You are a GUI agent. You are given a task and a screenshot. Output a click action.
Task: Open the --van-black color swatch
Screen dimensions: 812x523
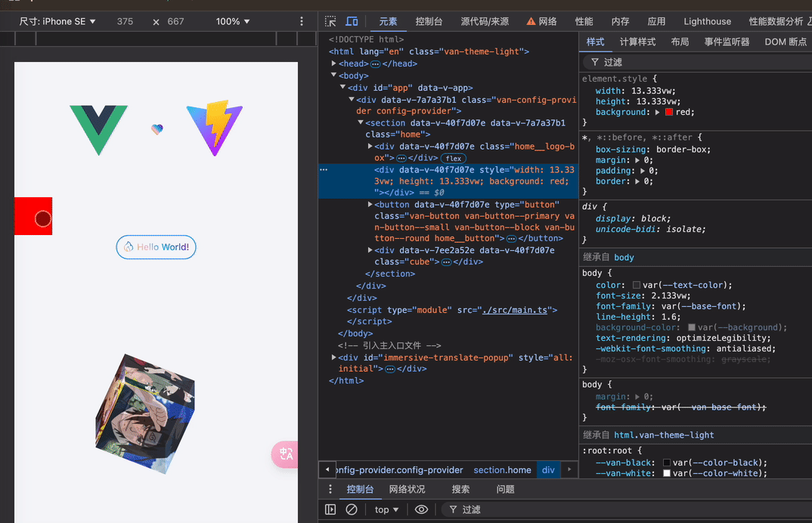click(x=667, y=463)
